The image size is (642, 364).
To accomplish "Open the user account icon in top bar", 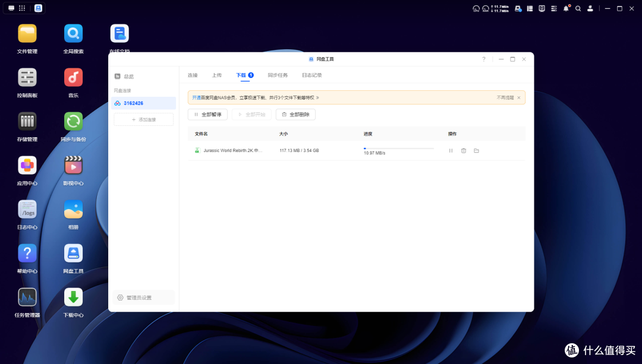I will [x=590, y=8].
